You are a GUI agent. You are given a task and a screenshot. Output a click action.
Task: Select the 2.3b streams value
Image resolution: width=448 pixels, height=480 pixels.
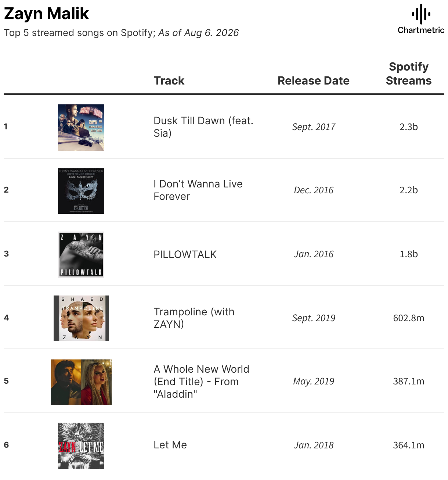[409, 127]
